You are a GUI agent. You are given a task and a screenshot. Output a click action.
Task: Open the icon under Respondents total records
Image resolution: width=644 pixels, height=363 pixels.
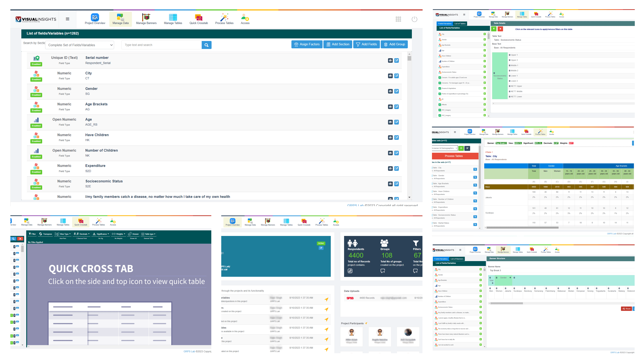350,271
